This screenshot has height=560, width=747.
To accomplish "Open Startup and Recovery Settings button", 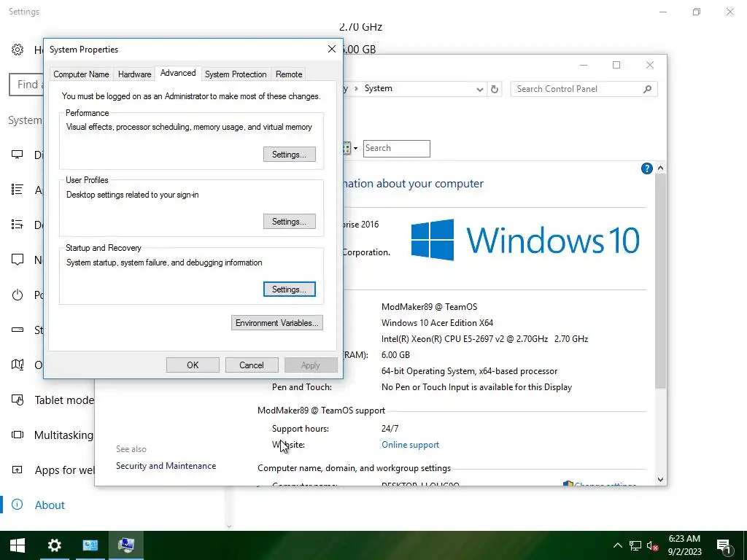I will point(289,289).
